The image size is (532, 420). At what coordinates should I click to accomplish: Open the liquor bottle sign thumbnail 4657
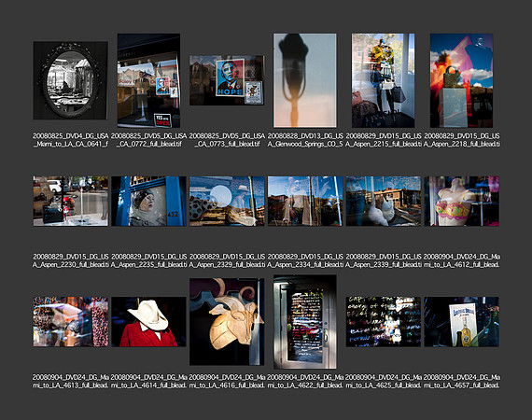point(461,322)
